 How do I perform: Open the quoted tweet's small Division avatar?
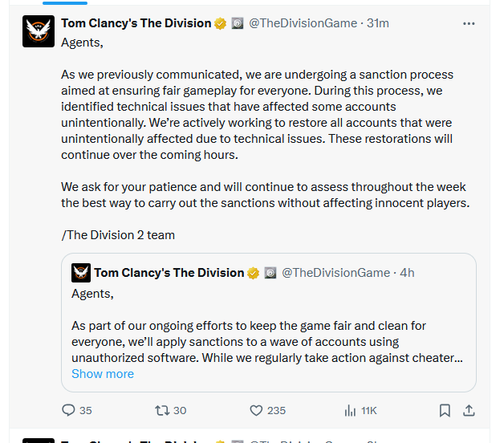[81, 273]
